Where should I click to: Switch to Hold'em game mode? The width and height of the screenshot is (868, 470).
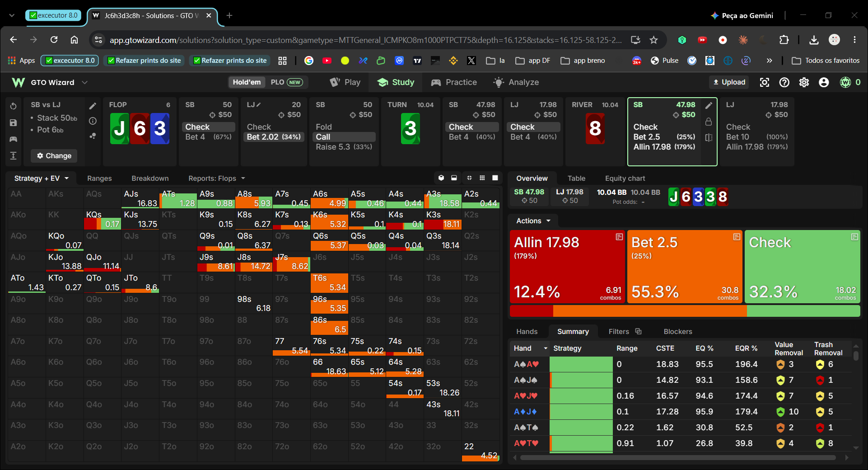(x=247, y=82)
